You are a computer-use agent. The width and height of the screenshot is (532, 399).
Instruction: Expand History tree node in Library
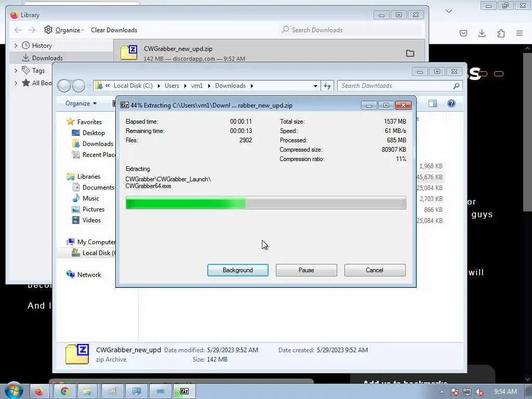click(x=16, y=46)
